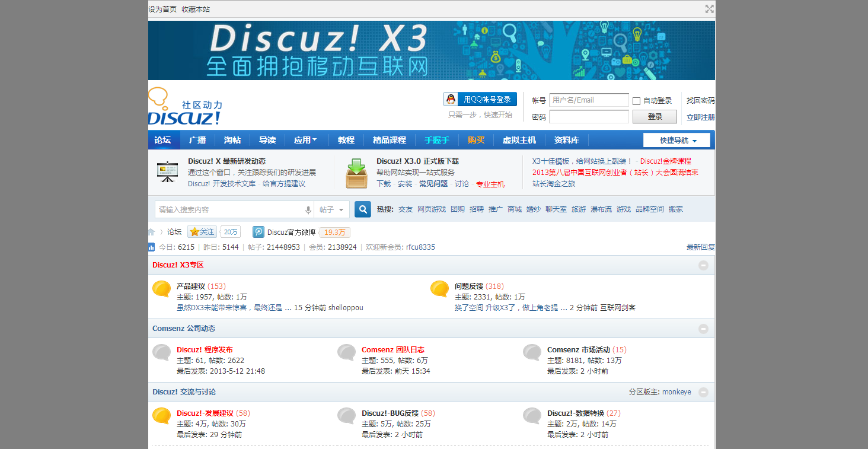Click the 常见问题 link
This screenshot has width=868, height=449.
click(433, 184)
